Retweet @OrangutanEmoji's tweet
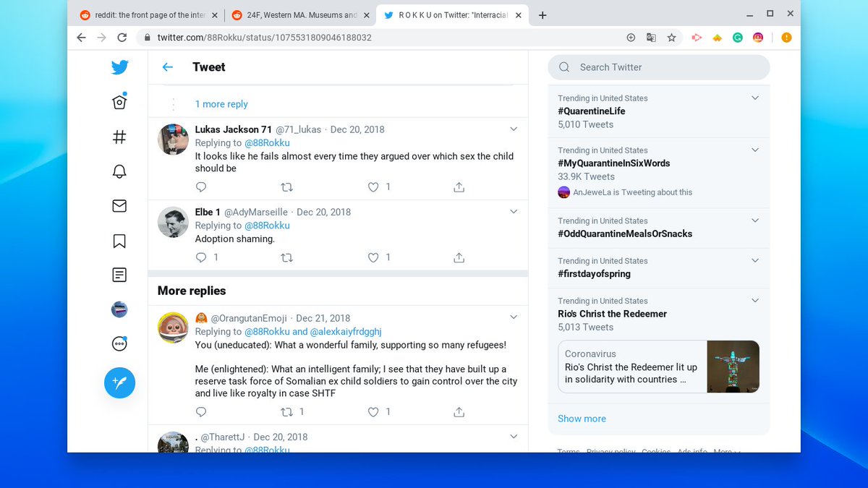Viewport: 868px width, 488px height. (x=286, y=412)
